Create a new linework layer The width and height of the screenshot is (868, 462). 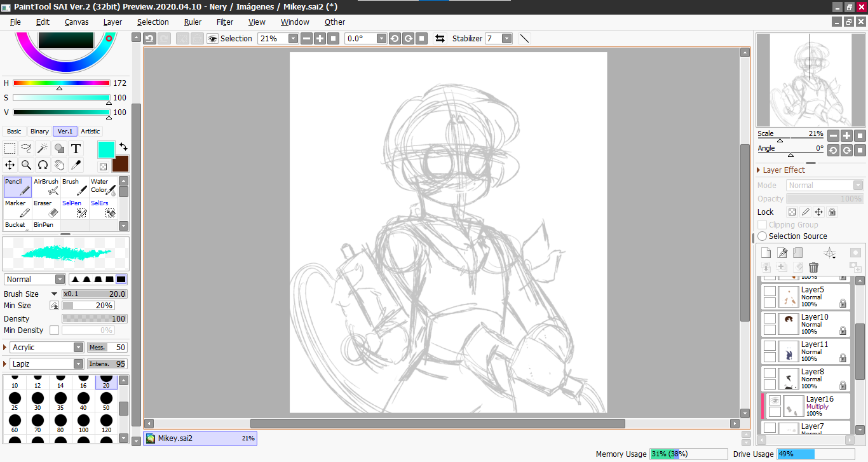782,252
